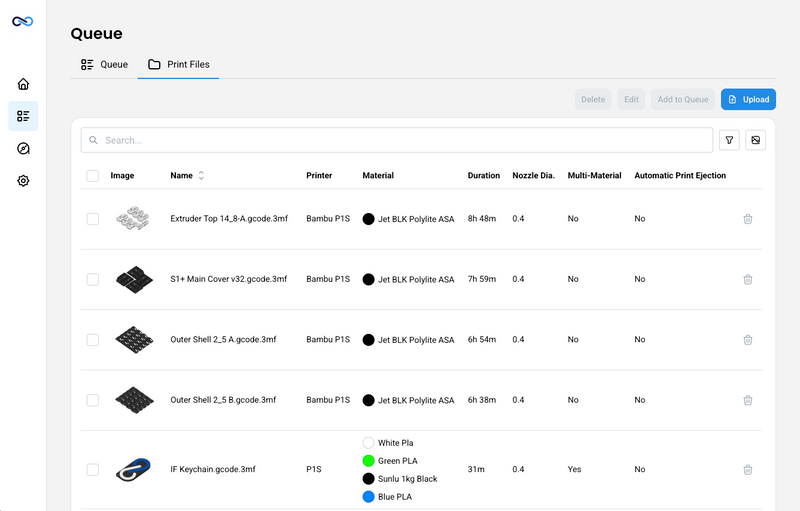Open Settings gear in sidebar
The width and height of the screenshot is (800, 511).
[23, 181]
